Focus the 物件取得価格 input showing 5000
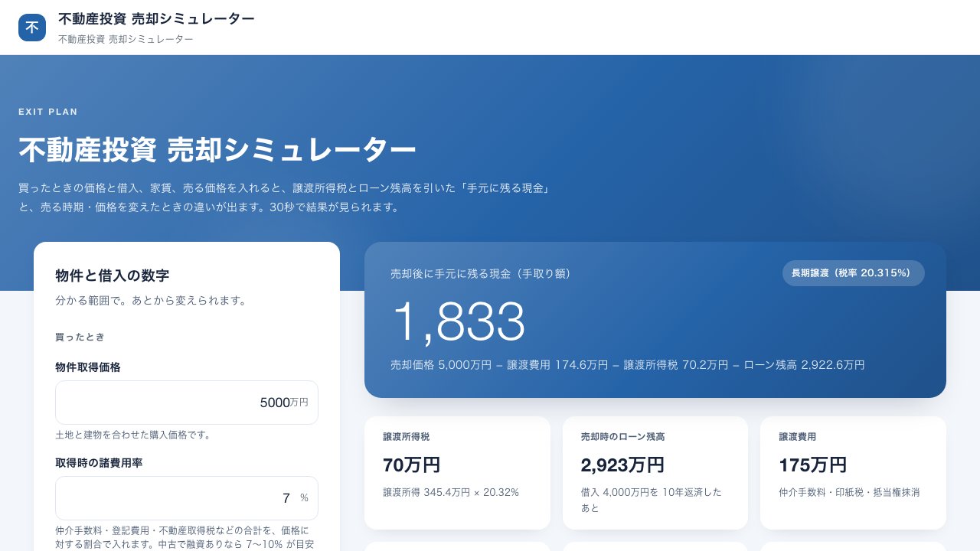980x551 pixels. coord(187,403)
